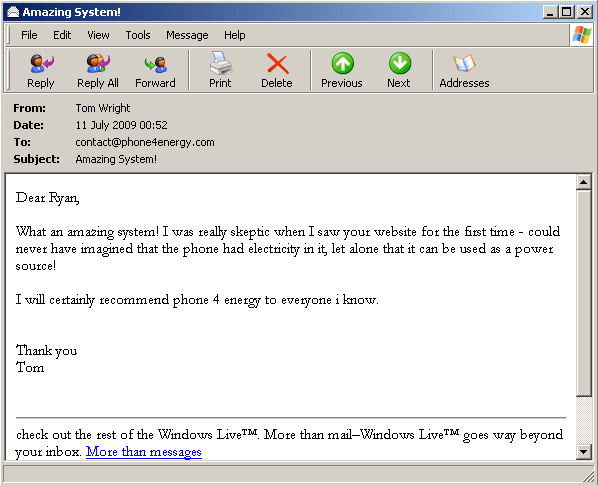This screenshot has height=485, width=598.
Task: Open the View menu
Action: [x=98, y=35]
